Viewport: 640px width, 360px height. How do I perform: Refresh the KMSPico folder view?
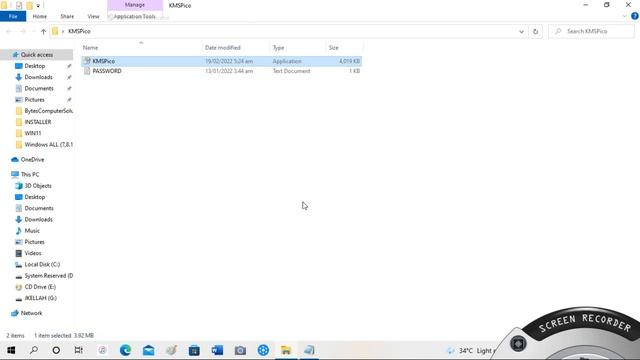535,31
